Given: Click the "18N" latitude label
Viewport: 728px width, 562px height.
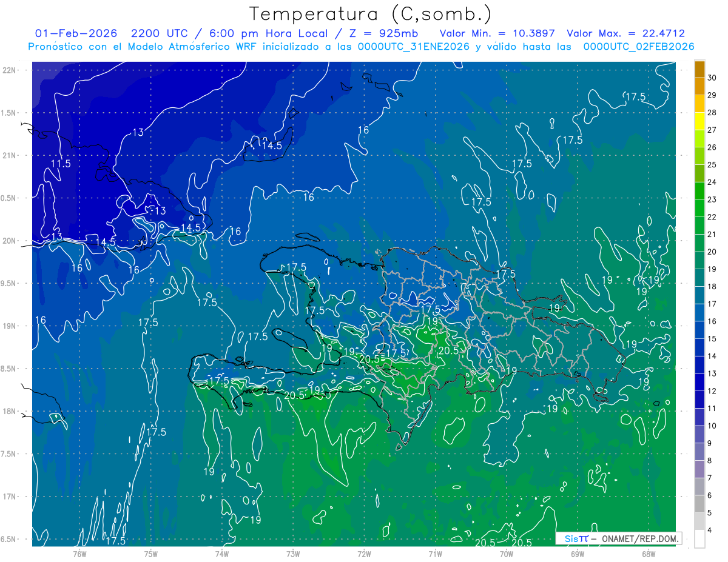Looking at the screenshot, I should 10,412.
